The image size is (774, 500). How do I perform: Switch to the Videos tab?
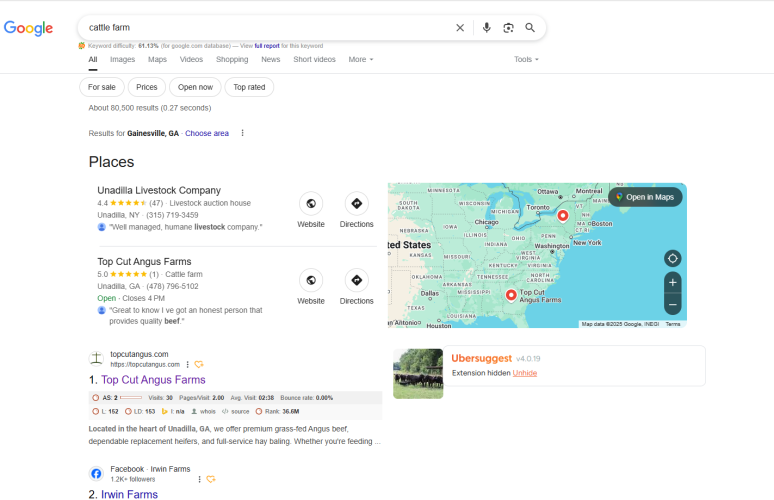pos(191,59)
